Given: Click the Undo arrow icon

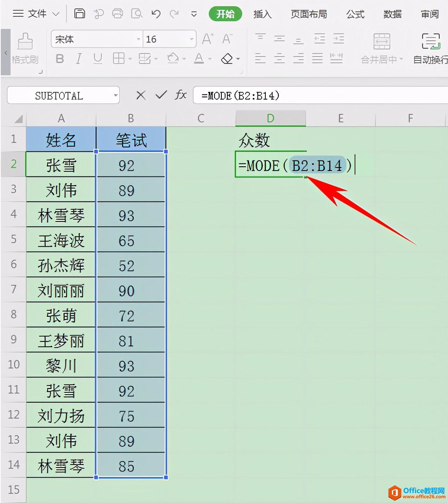Looking at the screenshot, I should pos(156,14).
